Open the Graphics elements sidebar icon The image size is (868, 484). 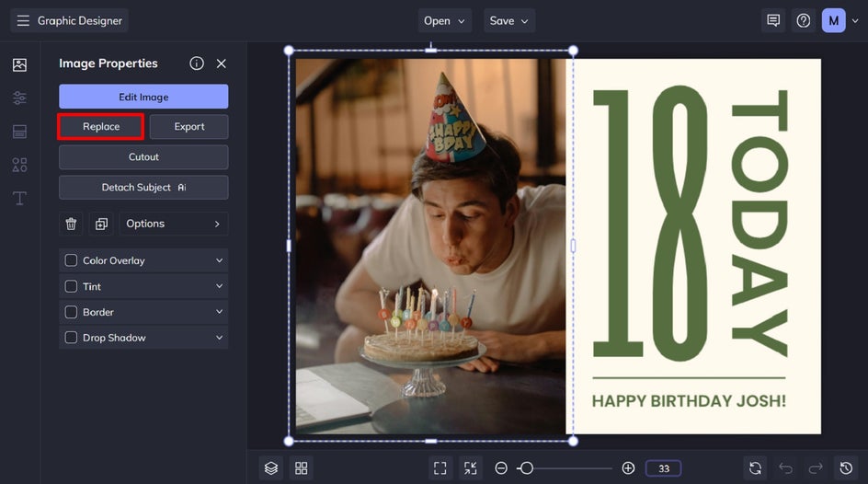19,165
